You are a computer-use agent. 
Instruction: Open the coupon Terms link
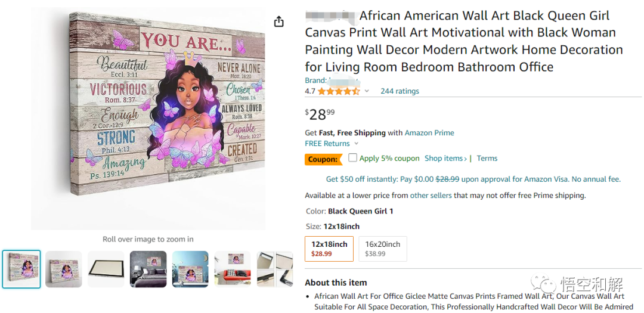487,159
